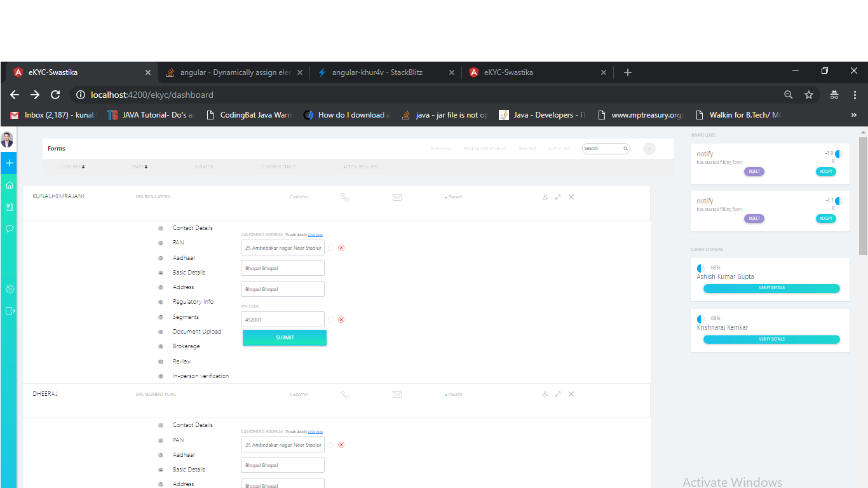Bookmark this page with the star icon
This screenshot has width=868, height=488.
coord(809,95)
